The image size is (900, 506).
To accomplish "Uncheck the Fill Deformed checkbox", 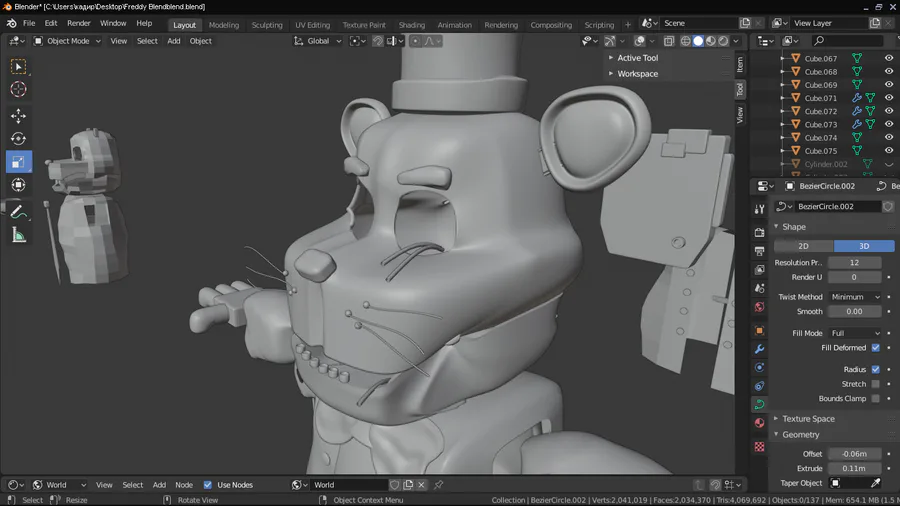I will tap(875, 348).
